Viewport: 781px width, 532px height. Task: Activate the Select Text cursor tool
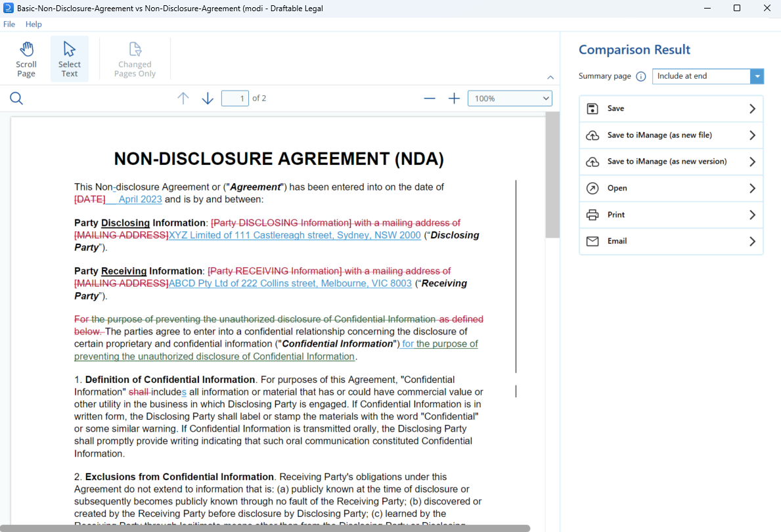tap(69, 58)
